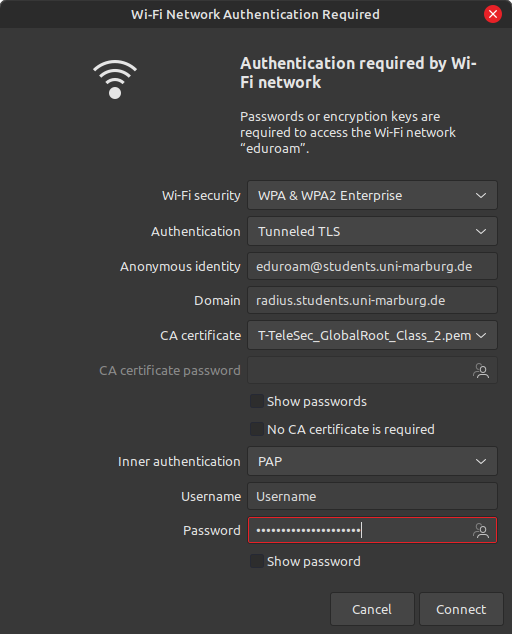Viewport: 512px width, 634px height.
Task: Open the Tunneled TLS authentication dropdown
Action: tap(372, 231)
